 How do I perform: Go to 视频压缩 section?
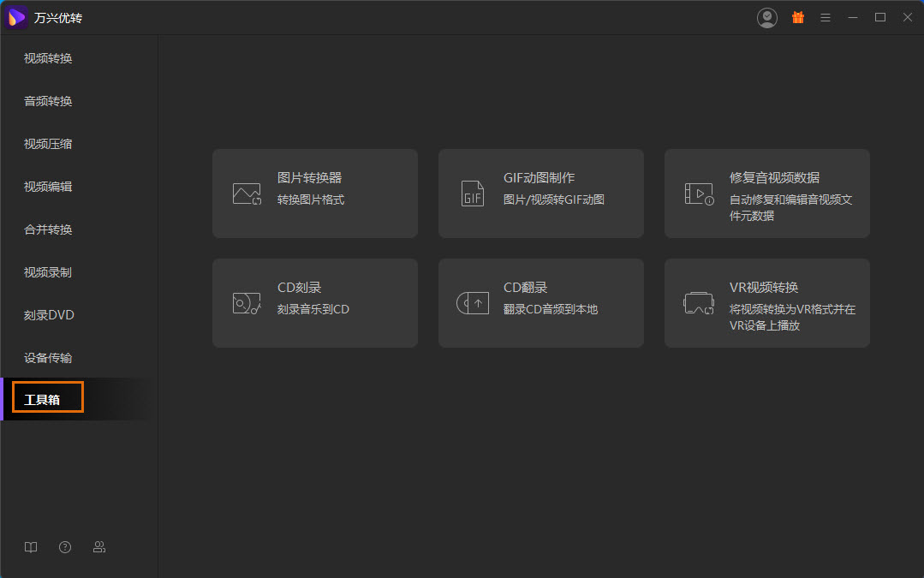pyautogui.click(x=48, y=144)
